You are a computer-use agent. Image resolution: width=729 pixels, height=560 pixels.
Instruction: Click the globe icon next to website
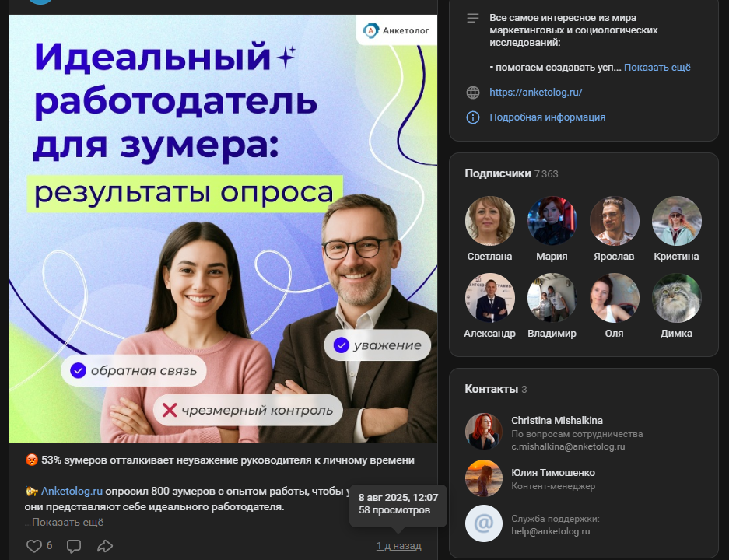click(x=473, y=93)
